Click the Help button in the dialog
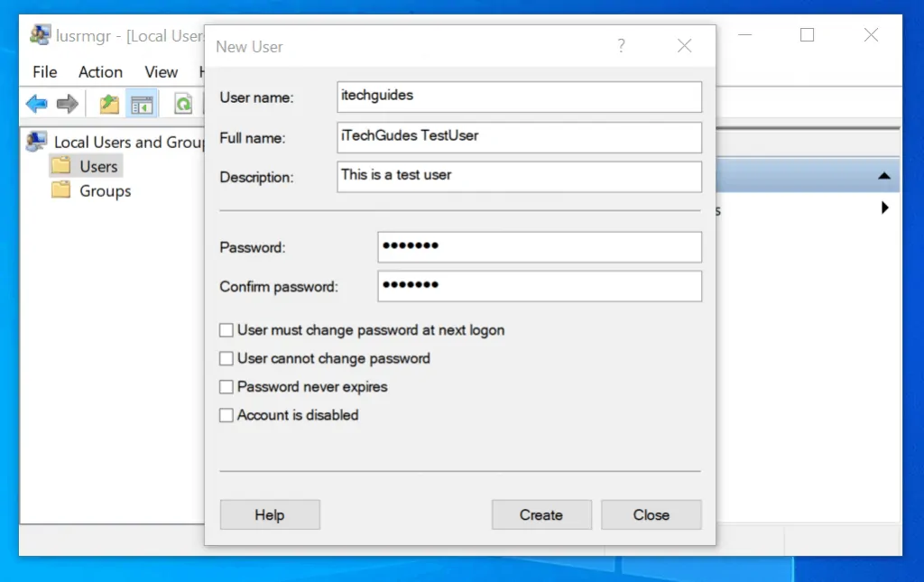This screenshot has height=582, width=924. (x=269, y=514)
